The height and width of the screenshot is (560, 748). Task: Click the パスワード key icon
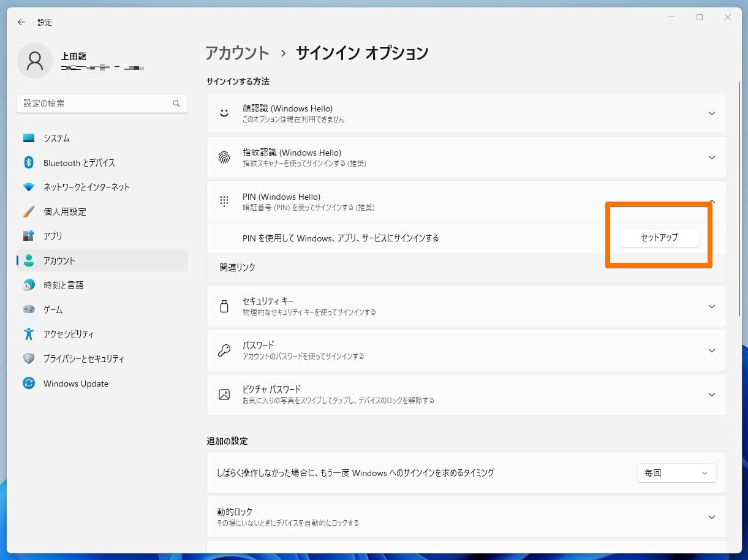click(224, 350)
